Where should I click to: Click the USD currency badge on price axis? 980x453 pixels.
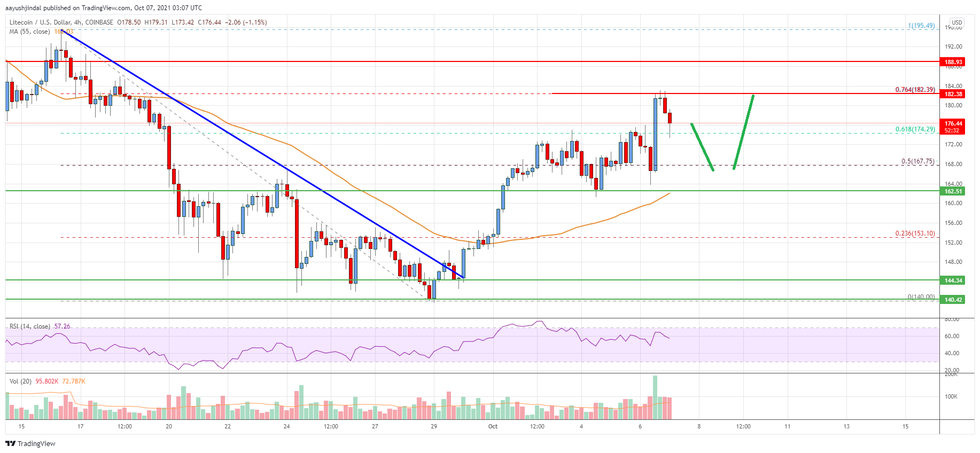pos(956,23)
